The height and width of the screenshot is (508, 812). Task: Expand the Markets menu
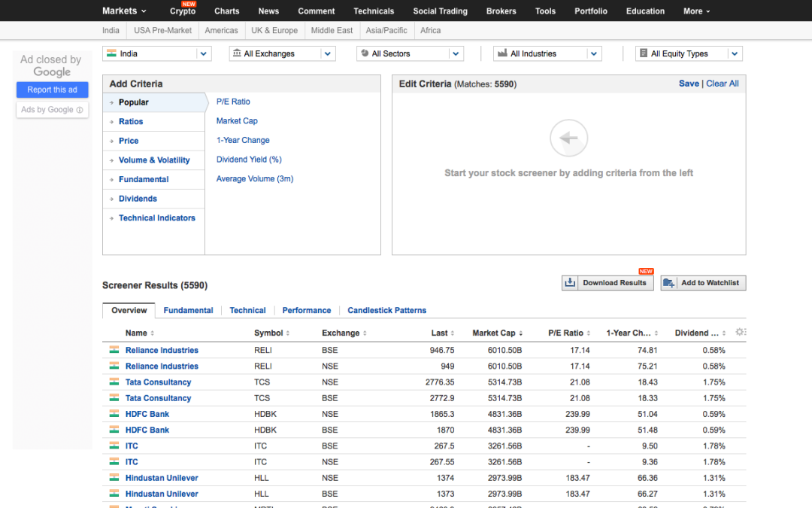pos(124,11)
